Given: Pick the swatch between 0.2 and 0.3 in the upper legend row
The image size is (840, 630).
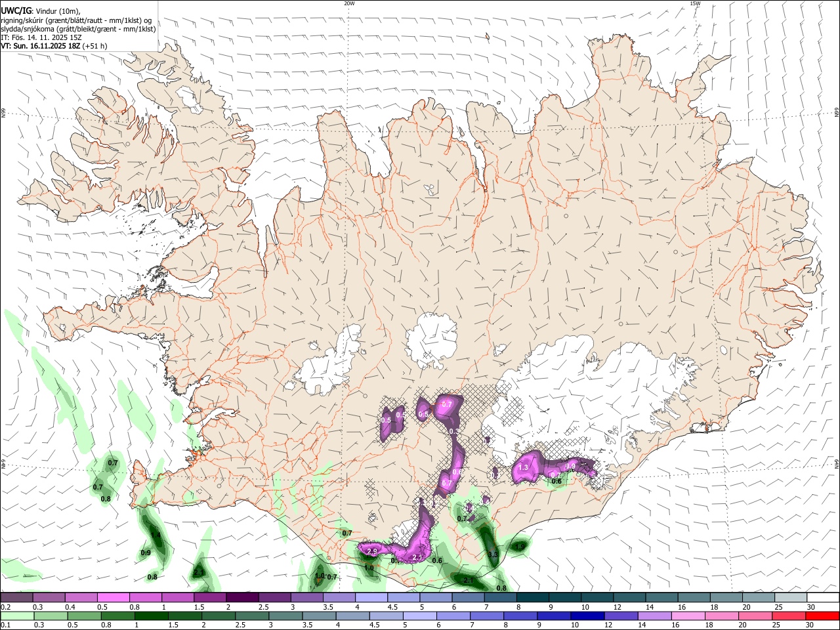Looking at the screenshot, I should coord(16,598).
